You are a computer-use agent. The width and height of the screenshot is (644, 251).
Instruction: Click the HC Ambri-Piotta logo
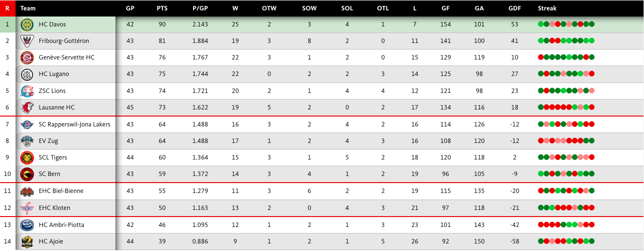click(x=27, y=225)
